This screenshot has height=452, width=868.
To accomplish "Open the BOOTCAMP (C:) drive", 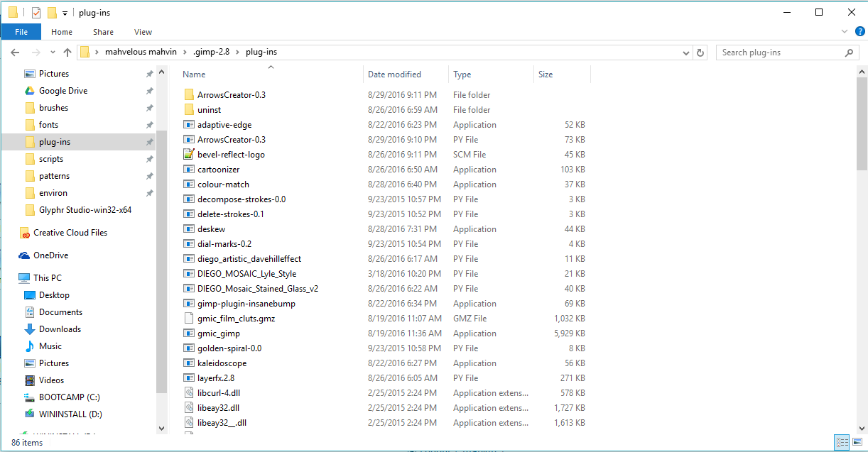I will coord(69,397).
